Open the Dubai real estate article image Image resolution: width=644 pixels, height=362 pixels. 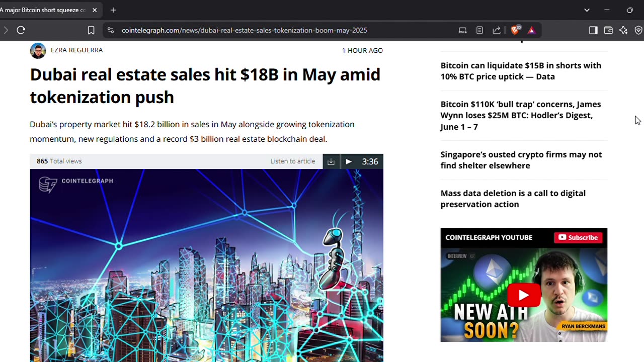(206, 265)
